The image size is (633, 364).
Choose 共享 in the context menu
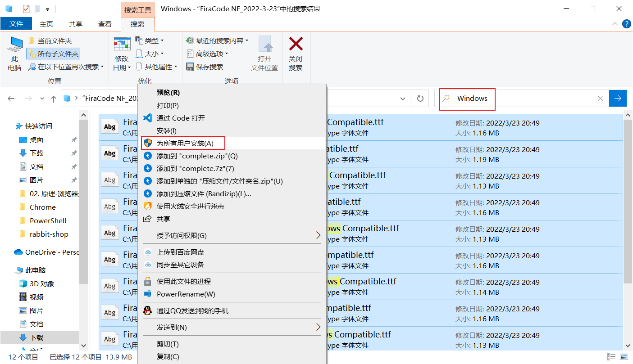coord(232,219)
